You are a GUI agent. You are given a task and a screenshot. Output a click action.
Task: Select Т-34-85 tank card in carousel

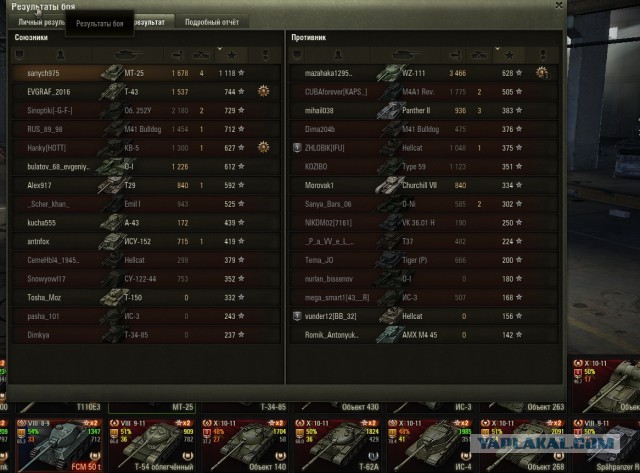tap(244, 407)
